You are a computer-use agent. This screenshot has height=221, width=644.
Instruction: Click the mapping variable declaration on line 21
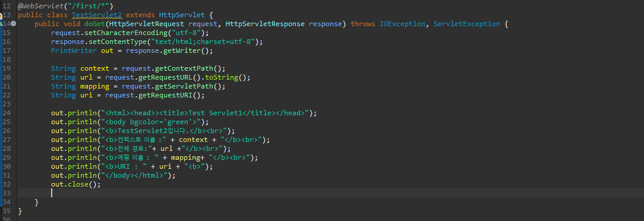pyautogui.click(x=94, y=86)
